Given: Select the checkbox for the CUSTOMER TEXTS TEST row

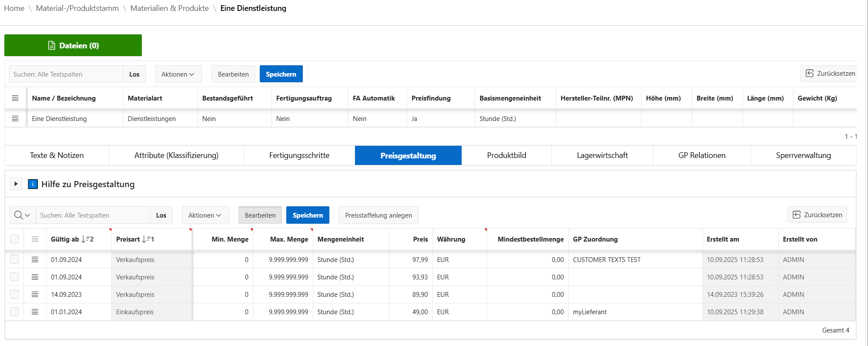Looking at the screenshot, I should pyautogui.click(x=14, y=260).
